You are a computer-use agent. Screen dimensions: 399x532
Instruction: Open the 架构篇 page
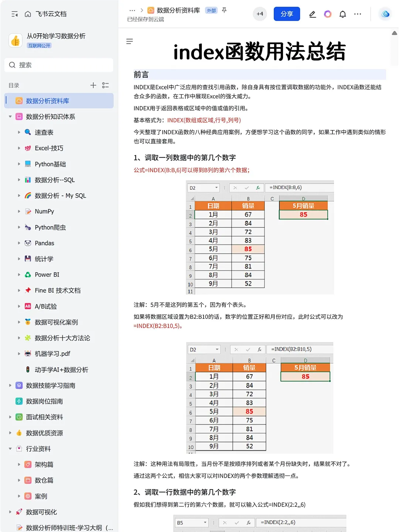tap(44, 465)
